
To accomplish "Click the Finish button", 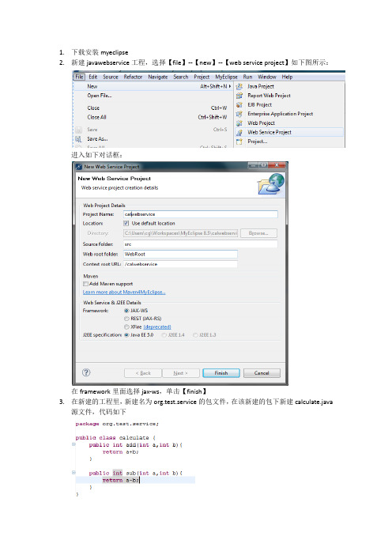I will [x=221, y=373].
